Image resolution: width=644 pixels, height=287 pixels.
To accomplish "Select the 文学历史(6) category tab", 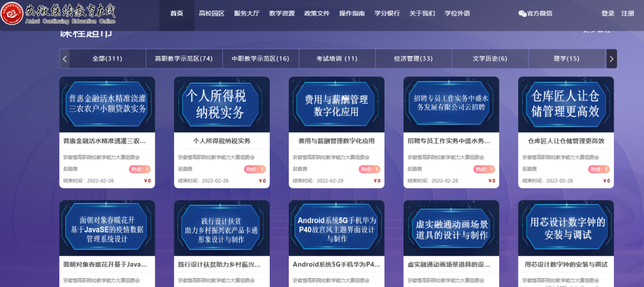I will coord(490,59).
